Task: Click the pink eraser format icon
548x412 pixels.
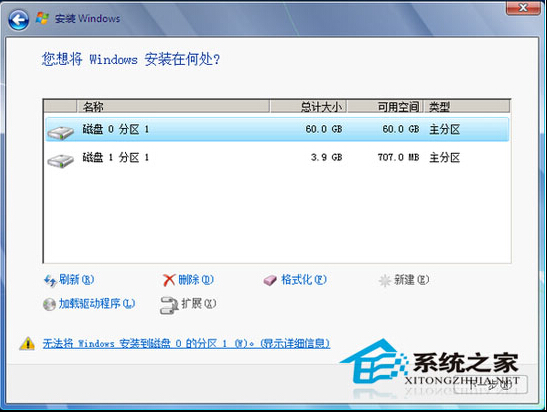Action: coord(270,280)
